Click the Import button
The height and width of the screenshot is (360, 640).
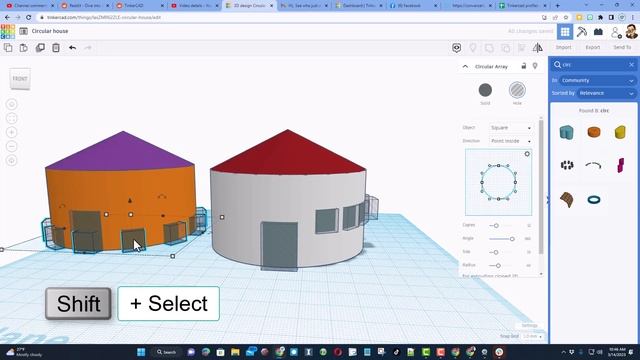point(564,47)
